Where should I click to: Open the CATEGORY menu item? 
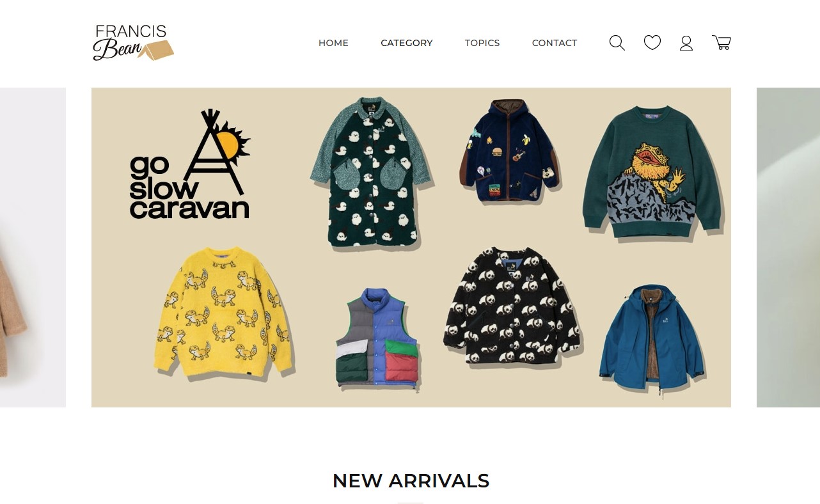[x=407, y=43]
